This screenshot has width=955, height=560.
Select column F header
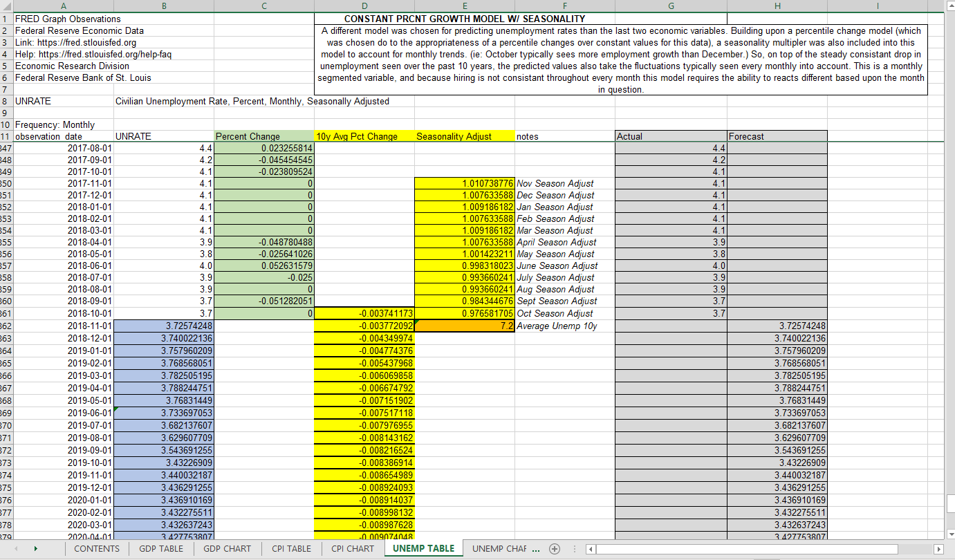tap(565, 6)
